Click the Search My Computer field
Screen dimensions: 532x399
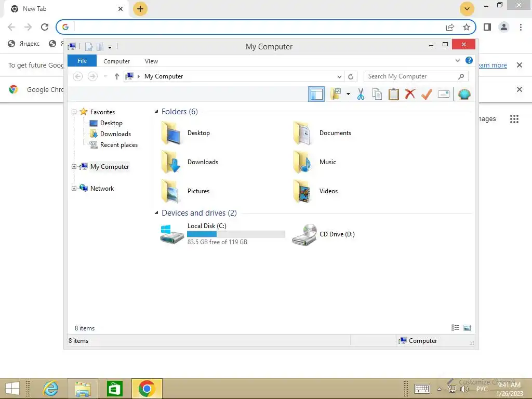pos(416,76)
